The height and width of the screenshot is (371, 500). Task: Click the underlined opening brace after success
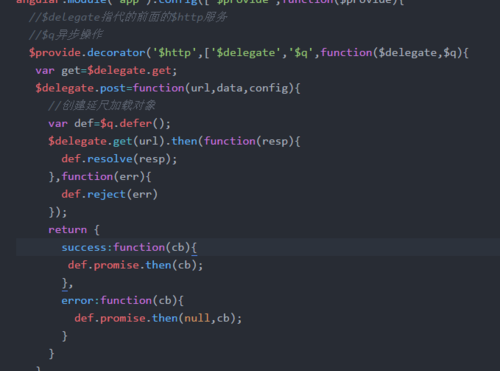pyautogui.click(x=194, y=248)
